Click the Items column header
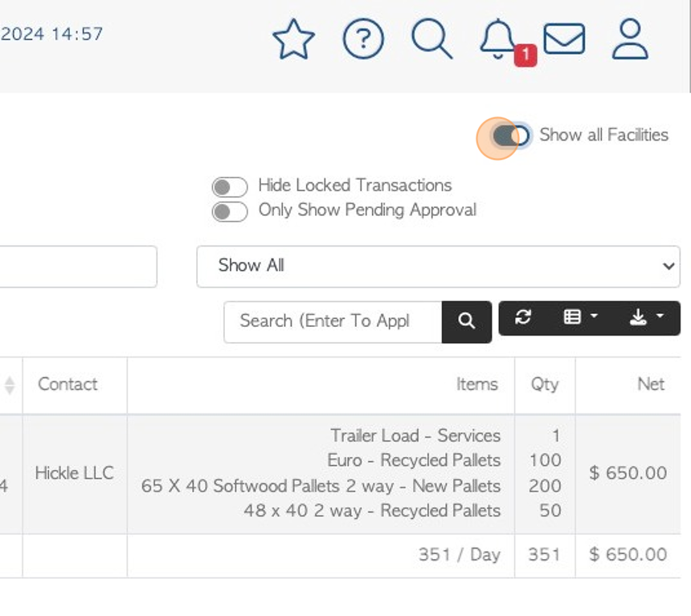The height and width of the screenshot is (616, 691). [x=476, y=384]
